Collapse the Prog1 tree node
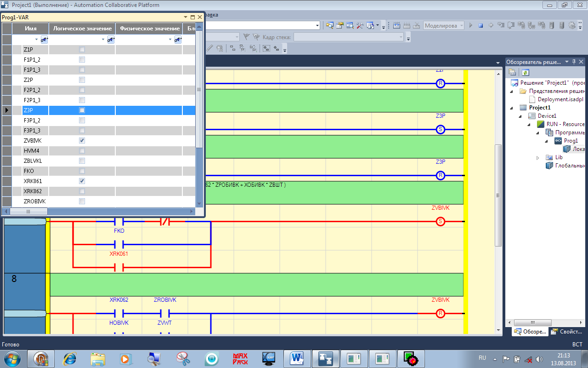The height and width of the screenshot is (368, 588). click(x=547, y=141)
